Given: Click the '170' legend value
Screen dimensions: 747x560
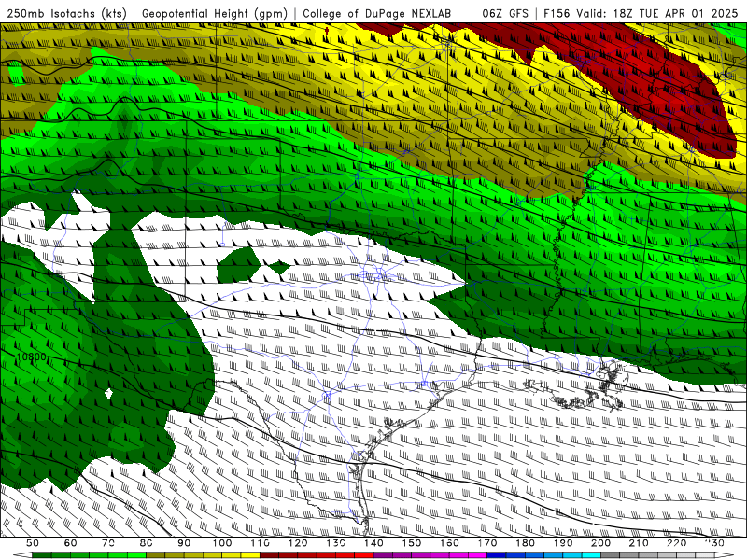Looking at the screenshot, I should [x=487, y=543].
